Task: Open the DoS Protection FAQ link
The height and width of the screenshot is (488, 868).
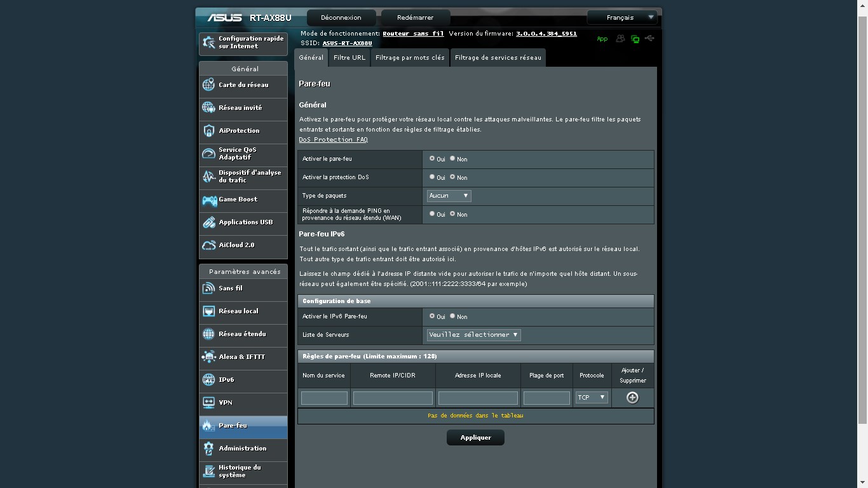Action: (333, 140)
